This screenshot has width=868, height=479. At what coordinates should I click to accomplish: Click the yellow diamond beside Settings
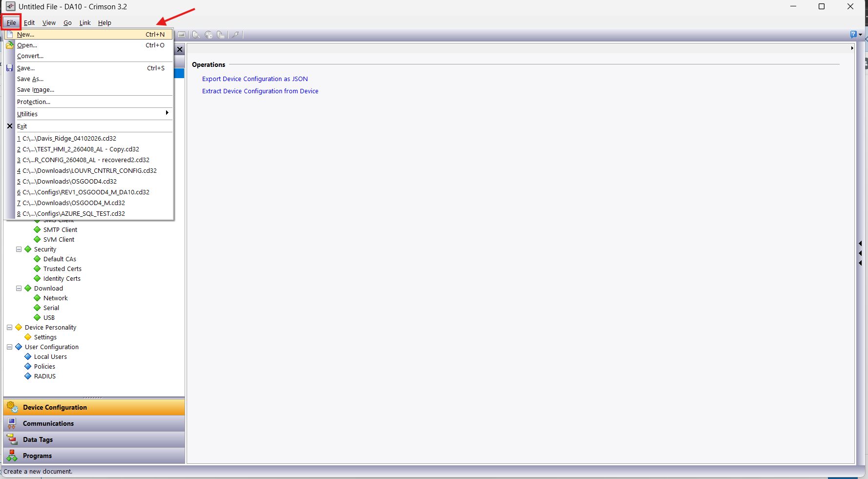28,337
